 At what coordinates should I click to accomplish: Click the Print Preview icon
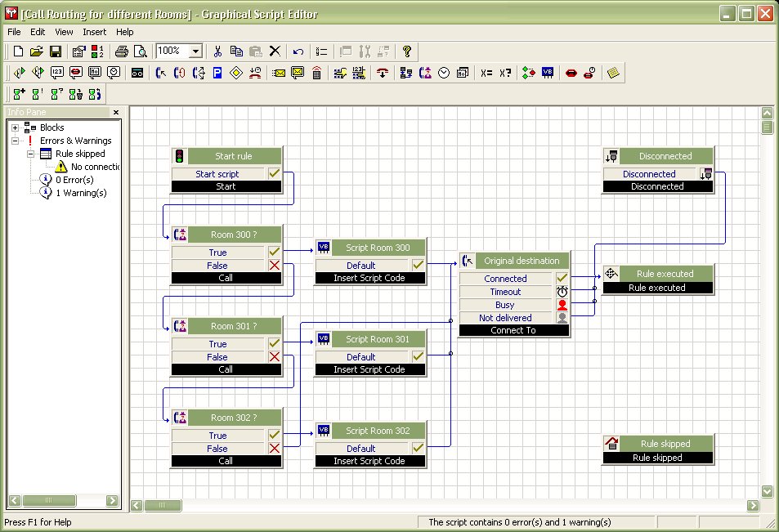tap(141, 51)
